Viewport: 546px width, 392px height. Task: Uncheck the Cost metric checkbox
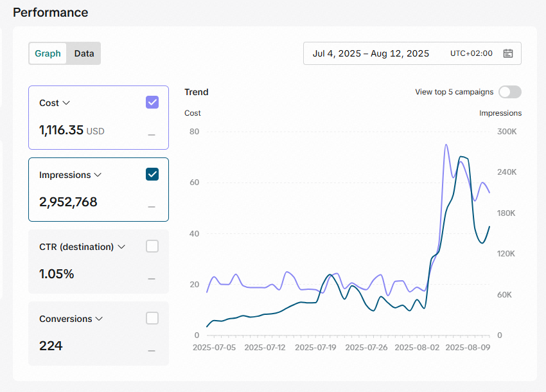click(152, 102)
